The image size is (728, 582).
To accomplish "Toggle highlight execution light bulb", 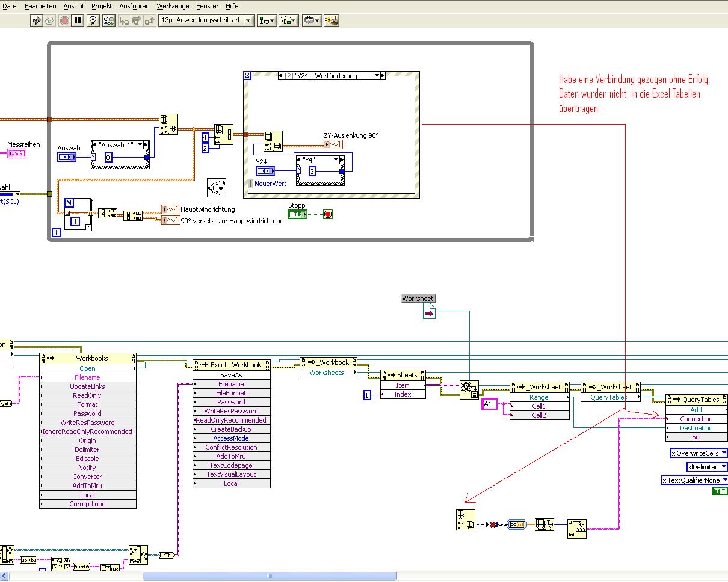I will point(93,20).
